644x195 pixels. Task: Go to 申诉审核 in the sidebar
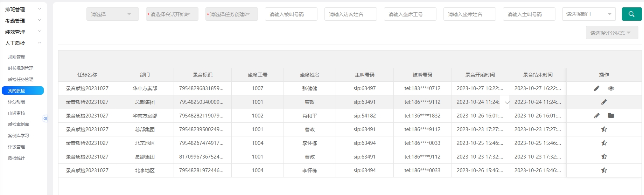(x=16, y=113)
